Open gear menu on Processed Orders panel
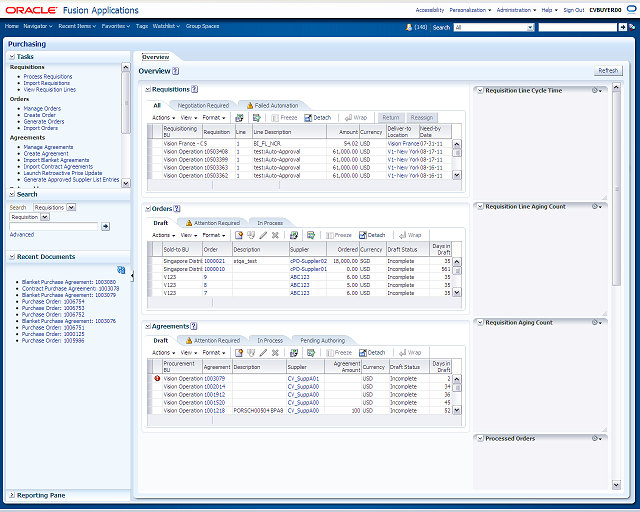 pyautogui.click(x=597, y=439)
